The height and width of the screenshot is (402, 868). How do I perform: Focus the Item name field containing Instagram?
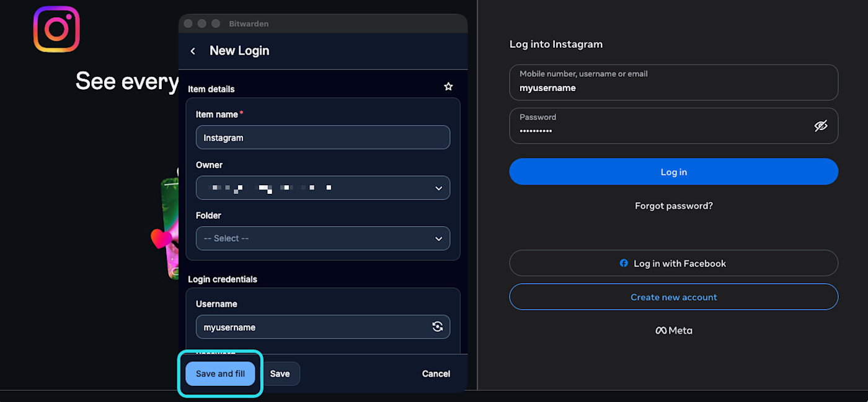323,138
